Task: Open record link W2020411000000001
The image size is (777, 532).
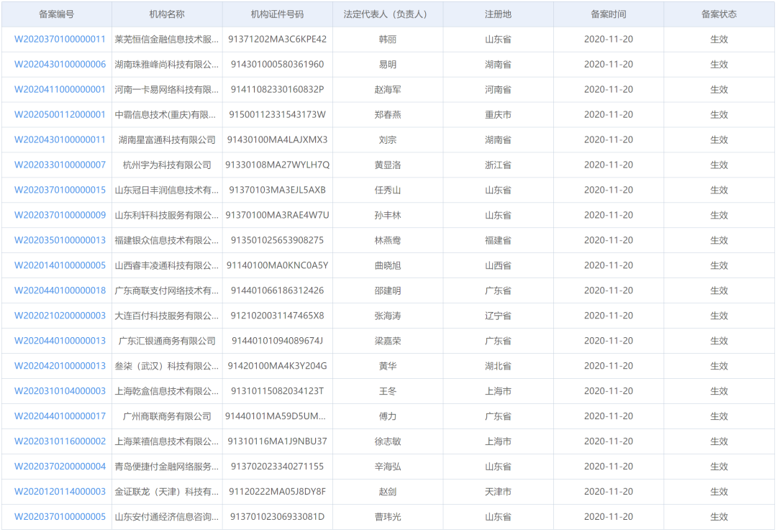Action: coord(60,90)
